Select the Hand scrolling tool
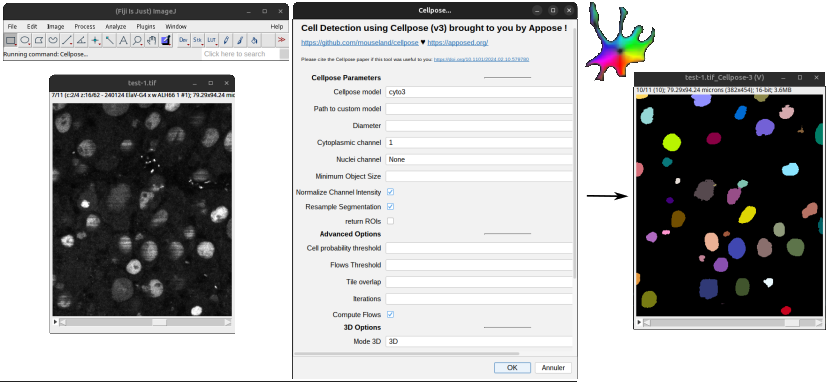The height and width of the screenshot is (382, 839). pos(151,40)
